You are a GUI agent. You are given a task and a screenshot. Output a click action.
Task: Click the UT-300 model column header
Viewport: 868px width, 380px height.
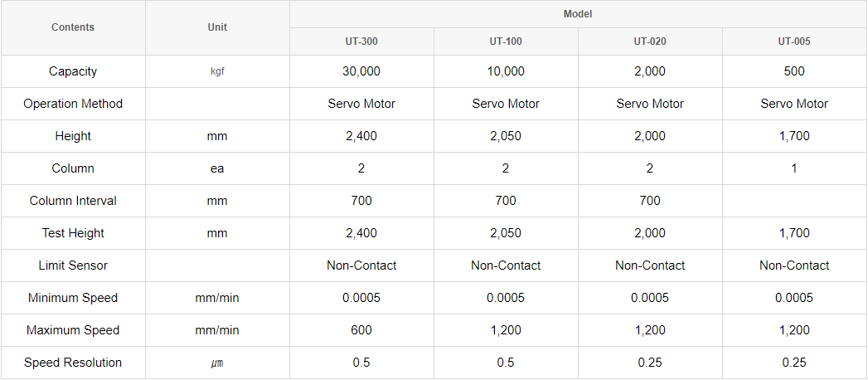click(x=361, y=41)
